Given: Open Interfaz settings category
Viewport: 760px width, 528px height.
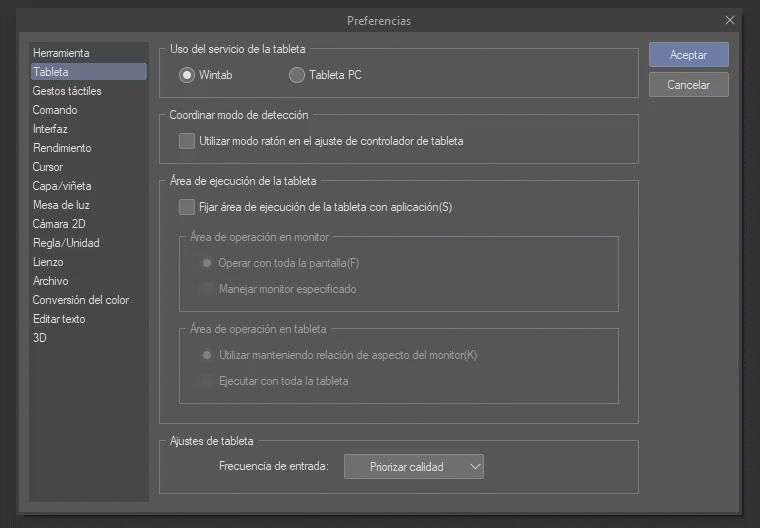Looking at the screenshot, I should pos(50,129).
